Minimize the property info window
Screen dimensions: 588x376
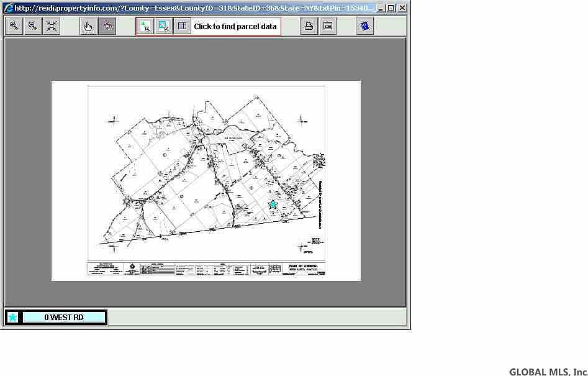click(380, 8)
